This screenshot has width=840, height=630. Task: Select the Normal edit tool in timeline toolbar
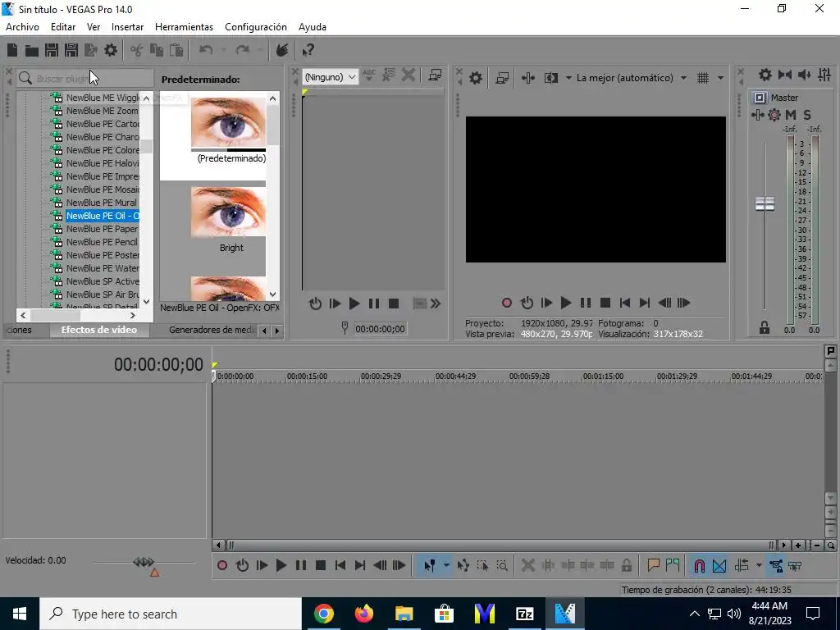click(430, 566)
